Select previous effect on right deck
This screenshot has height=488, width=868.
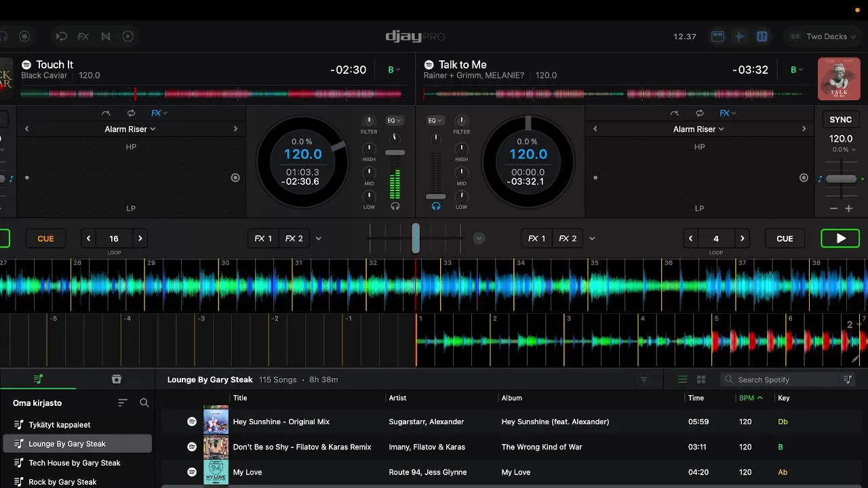595,129
